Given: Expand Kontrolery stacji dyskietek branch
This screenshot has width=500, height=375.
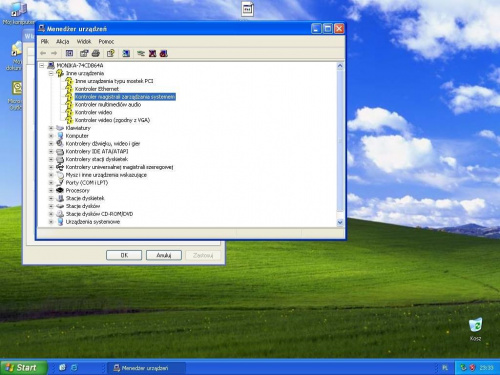Looking at the screenshot, I should pos(51,159).
